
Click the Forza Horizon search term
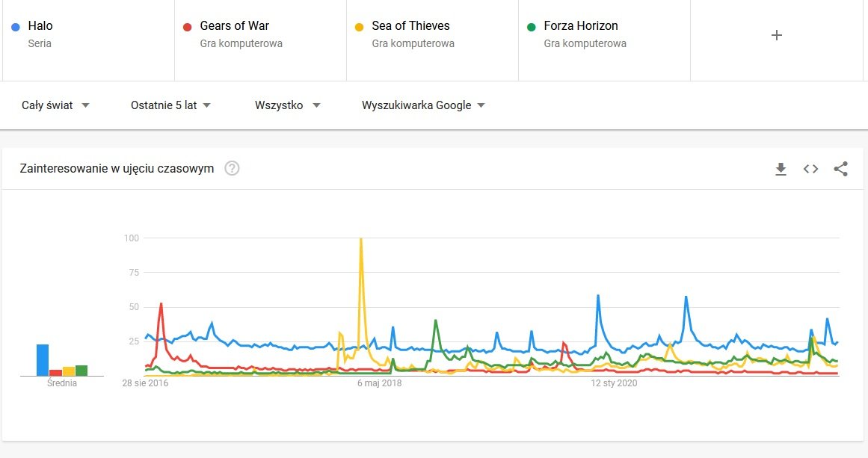pos(581,26)
